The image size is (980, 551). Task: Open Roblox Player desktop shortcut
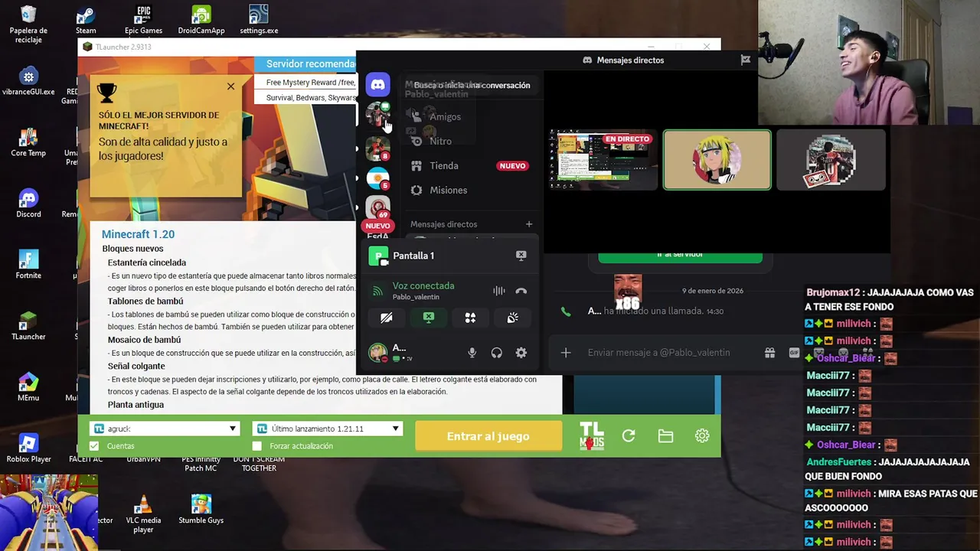28,448
